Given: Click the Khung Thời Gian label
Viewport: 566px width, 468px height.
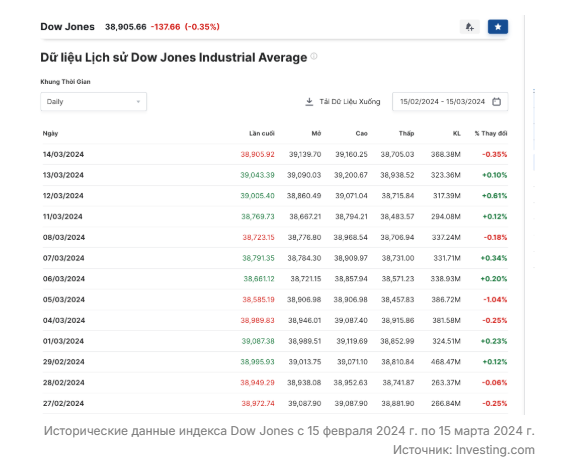Looking at the screenshot, I should (65, 82).
